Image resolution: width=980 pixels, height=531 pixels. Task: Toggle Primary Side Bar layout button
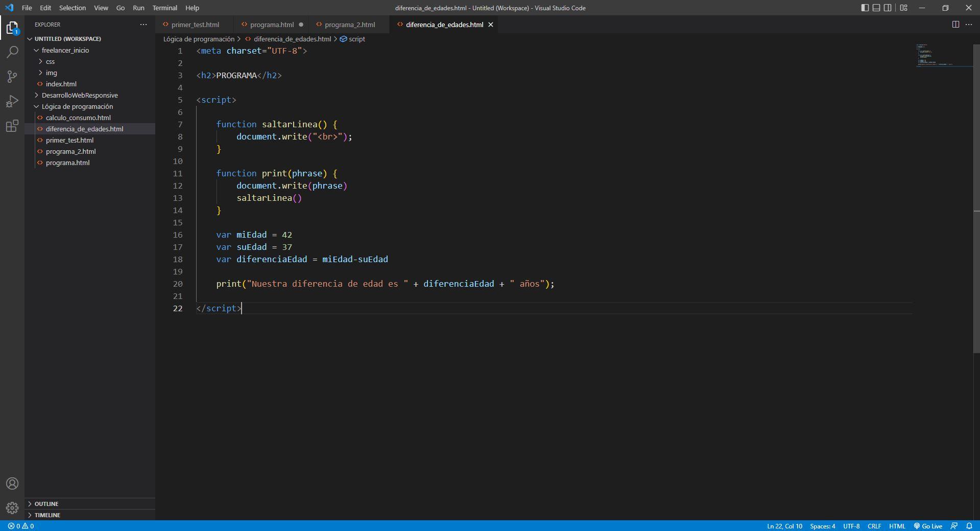(x=865, y=8)
